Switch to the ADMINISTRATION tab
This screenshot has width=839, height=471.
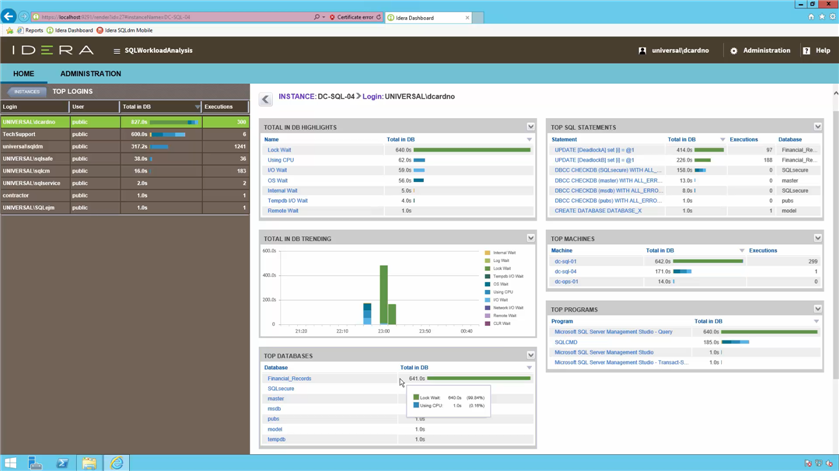tap(90, 74)
